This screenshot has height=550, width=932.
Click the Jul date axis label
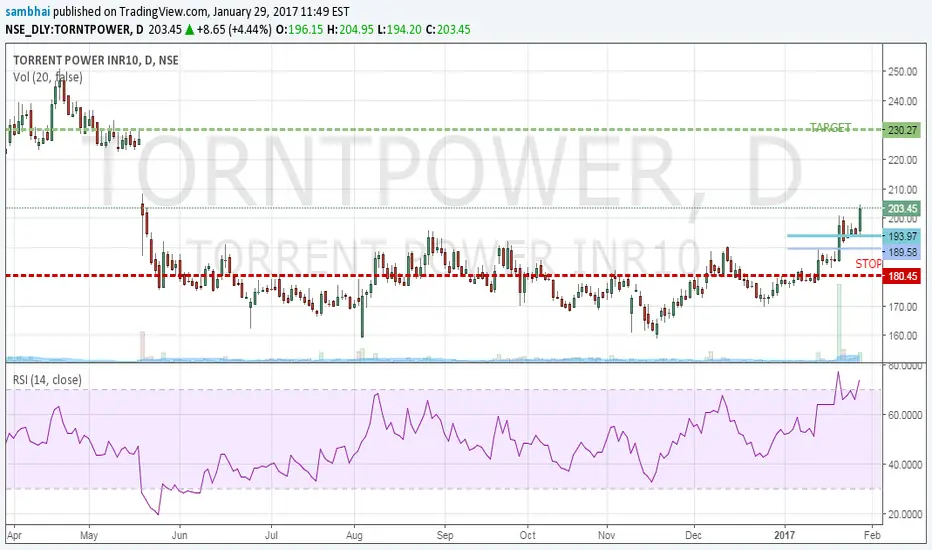point(271,535)
